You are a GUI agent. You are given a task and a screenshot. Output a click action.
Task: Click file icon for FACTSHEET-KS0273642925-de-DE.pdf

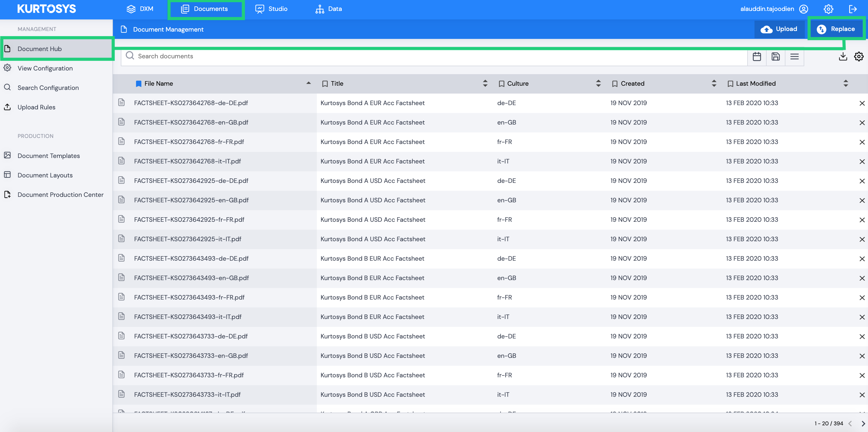(x=122, y=180)
